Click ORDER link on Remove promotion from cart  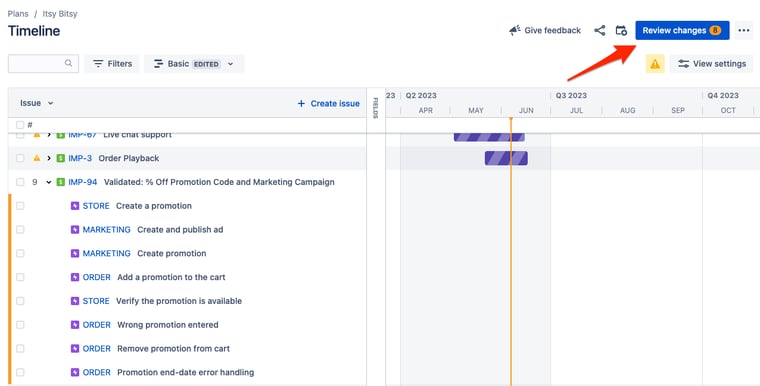tap(96, 349)
